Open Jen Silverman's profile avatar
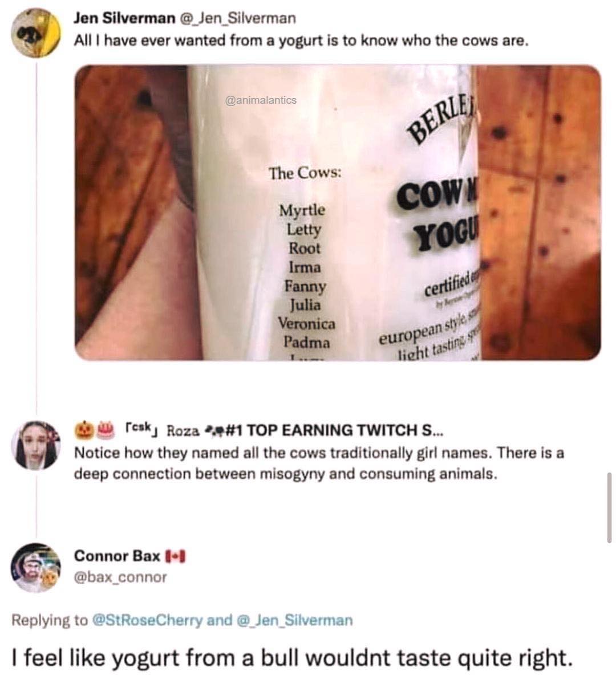Viewport: 616px width, 688px height. pyautogui.click(x=36, y=33)
